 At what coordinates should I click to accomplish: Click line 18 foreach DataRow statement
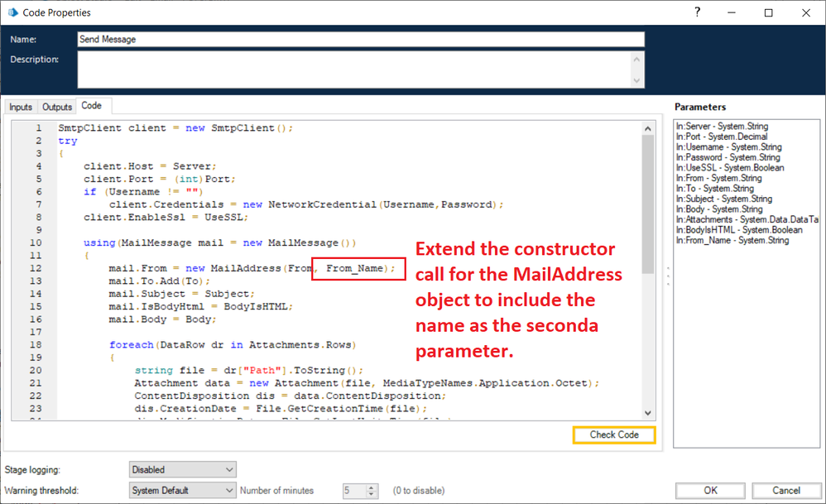tap(233, 344)
